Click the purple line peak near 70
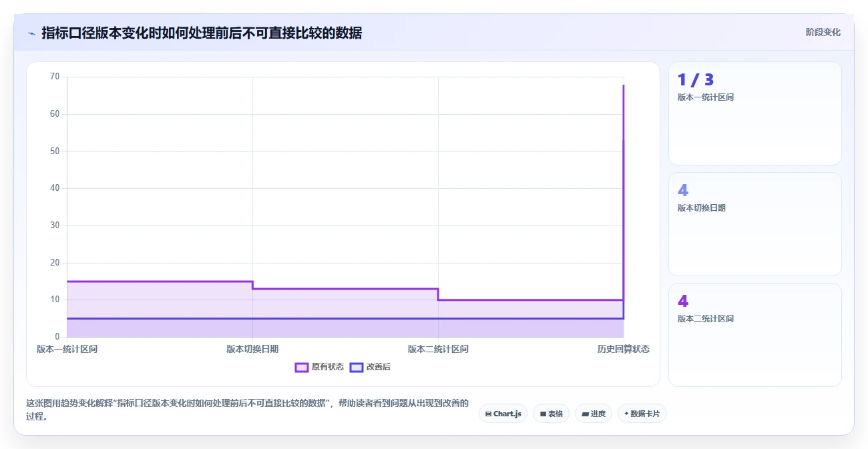Screen dimensions: 868x449 (624, 85)
